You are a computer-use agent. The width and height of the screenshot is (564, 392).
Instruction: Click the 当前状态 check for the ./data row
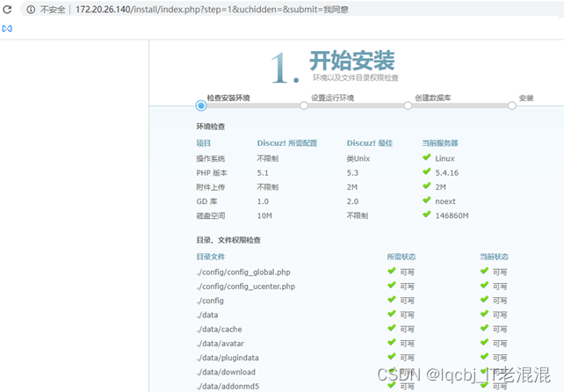[x=485, y=314]
